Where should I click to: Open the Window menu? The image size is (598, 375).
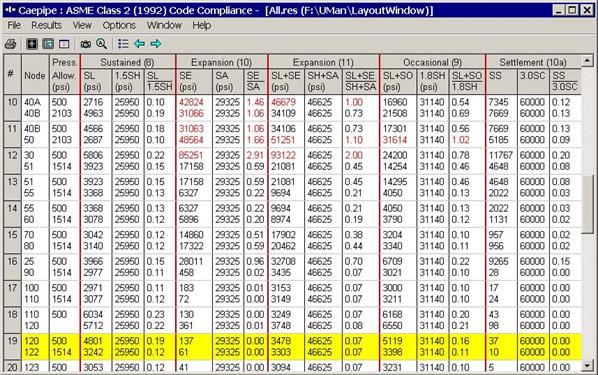pos(164,26)
